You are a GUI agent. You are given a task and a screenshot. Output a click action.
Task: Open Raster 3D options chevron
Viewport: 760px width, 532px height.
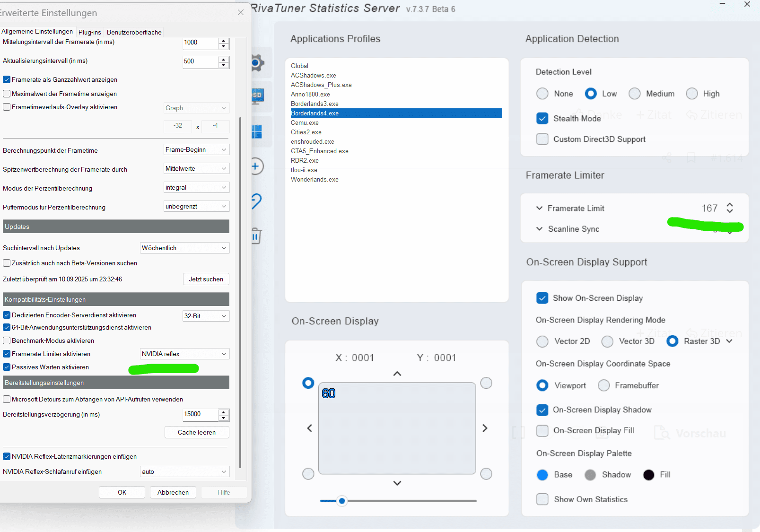pyautogui.click(x=729, y=341)
